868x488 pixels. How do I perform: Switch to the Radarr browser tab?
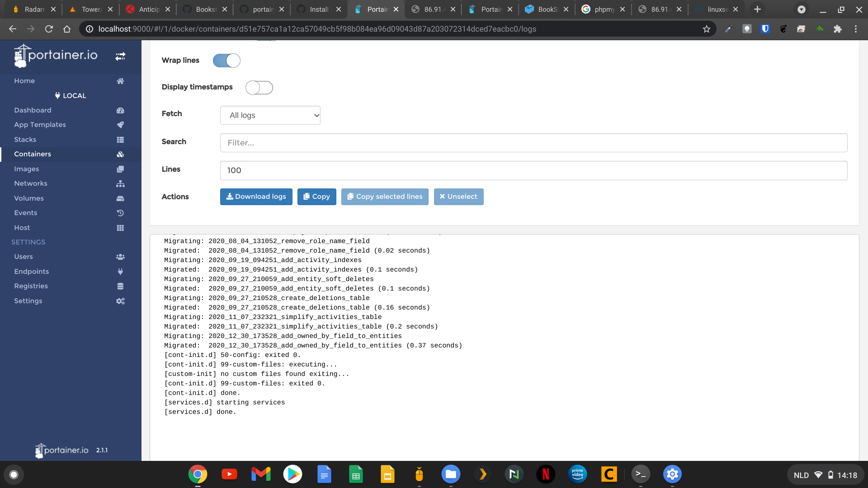click(34, 9)
